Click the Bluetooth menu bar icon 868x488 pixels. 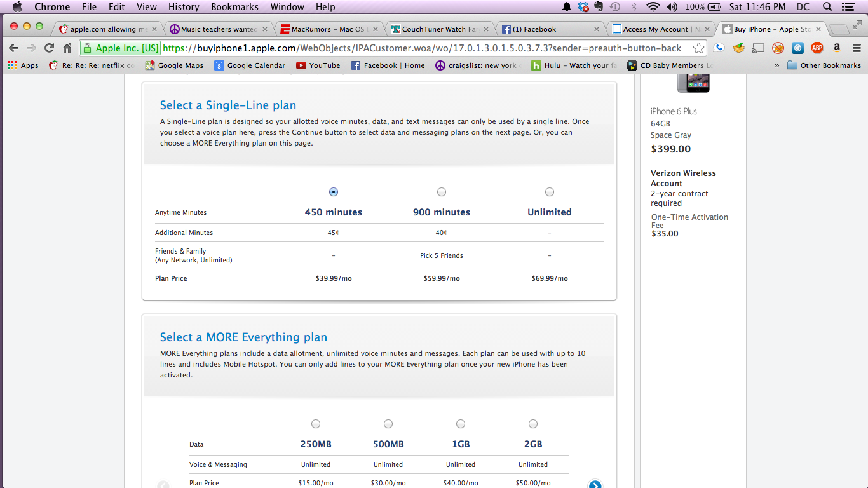tap(634, 7)
